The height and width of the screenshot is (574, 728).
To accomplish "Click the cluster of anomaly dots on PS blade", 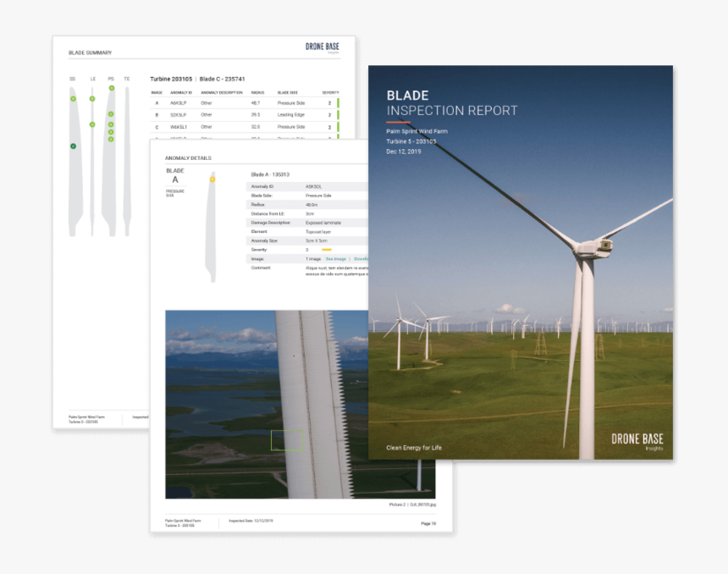I will tap(111, 128).
